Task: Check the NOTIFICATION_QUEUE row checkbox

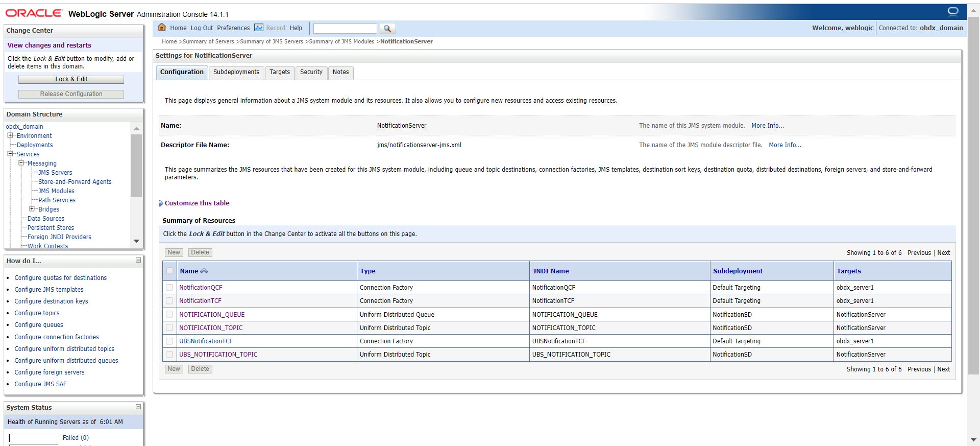Action: click(169, 314)
